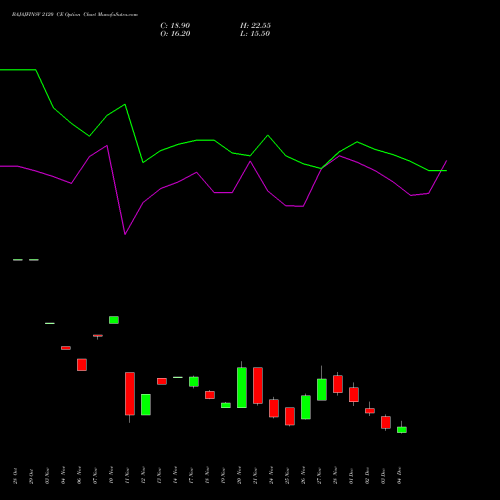Viewport: 500px width, 500px height.
Task: Click the red candle above 25 Nov
Action: click(x=290, y=416)
